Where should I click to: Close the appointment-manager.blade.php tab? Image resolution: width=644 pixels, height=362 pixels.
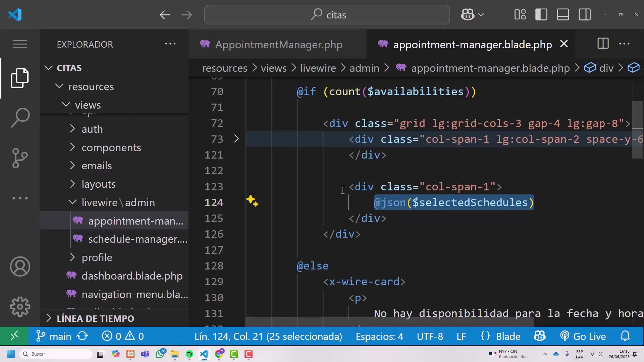point(564,44)
